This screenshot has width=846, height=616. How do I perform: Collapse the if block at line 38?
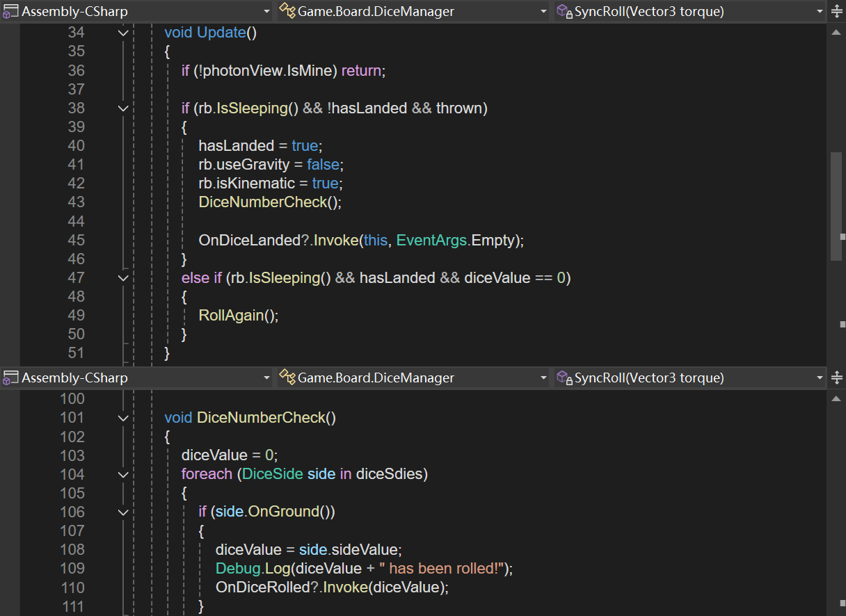coord(123,108)
